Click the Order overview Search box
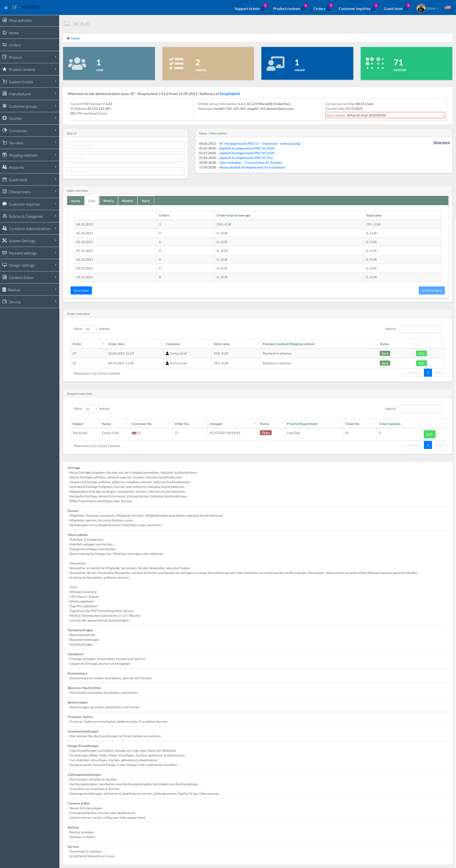This screenshot has width=456, height=868. click(420, 329)
